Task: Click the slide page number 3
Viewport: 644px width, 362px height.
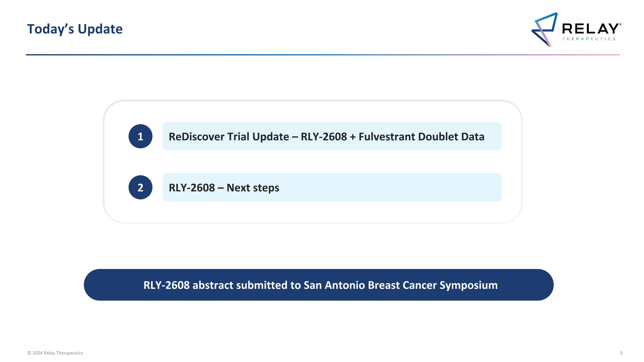Action: click(x=621, y=353)
